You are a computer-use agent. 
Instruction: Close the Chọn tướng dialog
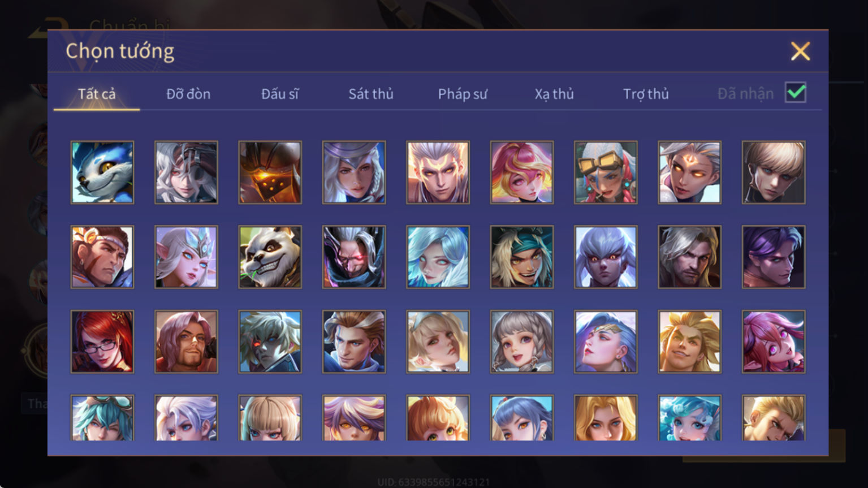800,51
